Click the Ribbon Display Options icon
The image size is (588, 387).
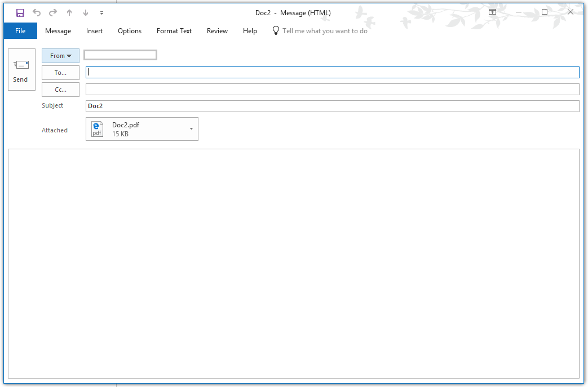[492, 12]
